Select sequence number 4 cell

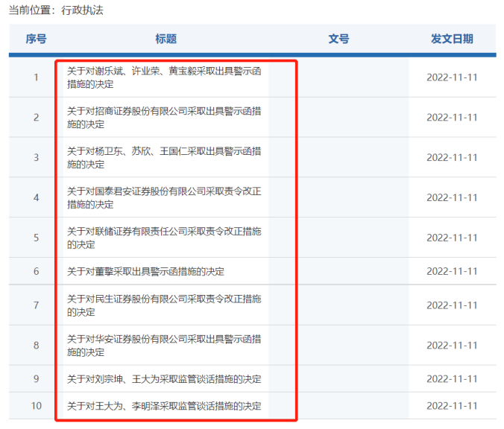point(36,198)
